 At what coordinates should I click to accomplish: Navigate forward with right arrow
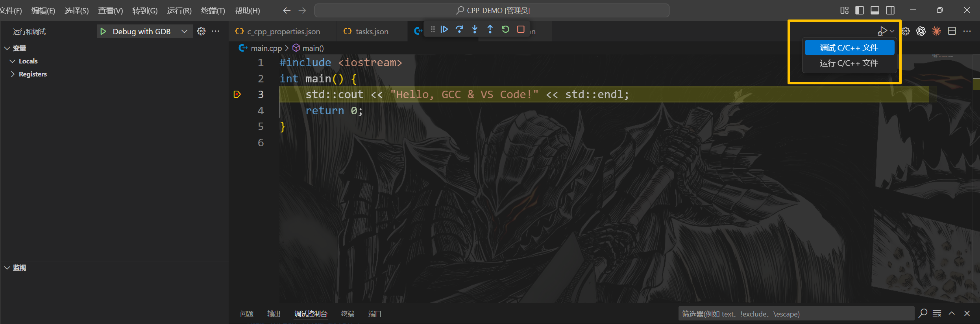pyautogui.click(x=302, y=11)
